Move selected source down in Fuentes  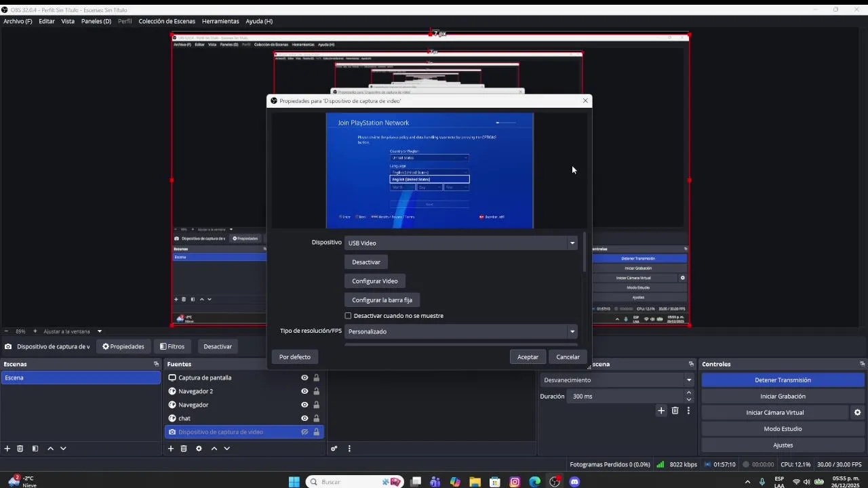point(227,449)
